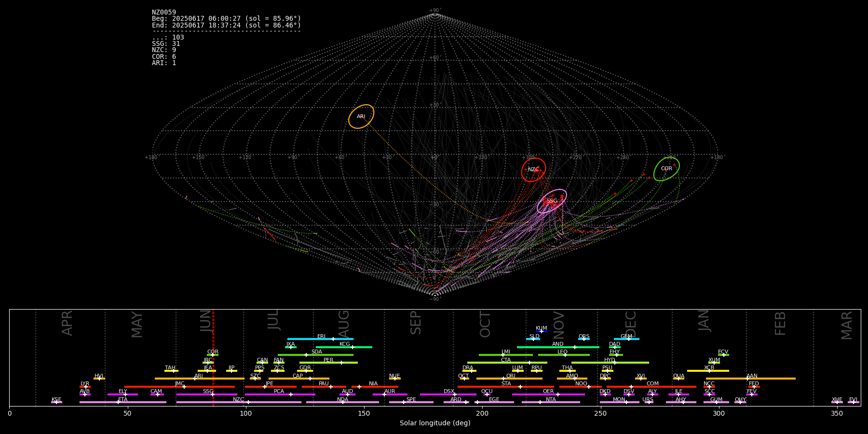Click the '...: 103' sporadic count line

pyautogui.click(x=168, y=38)
